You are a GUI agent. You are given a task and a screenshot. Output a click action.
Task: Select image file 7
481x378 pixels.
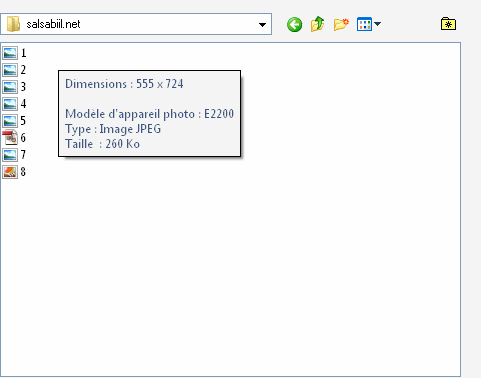10,155
